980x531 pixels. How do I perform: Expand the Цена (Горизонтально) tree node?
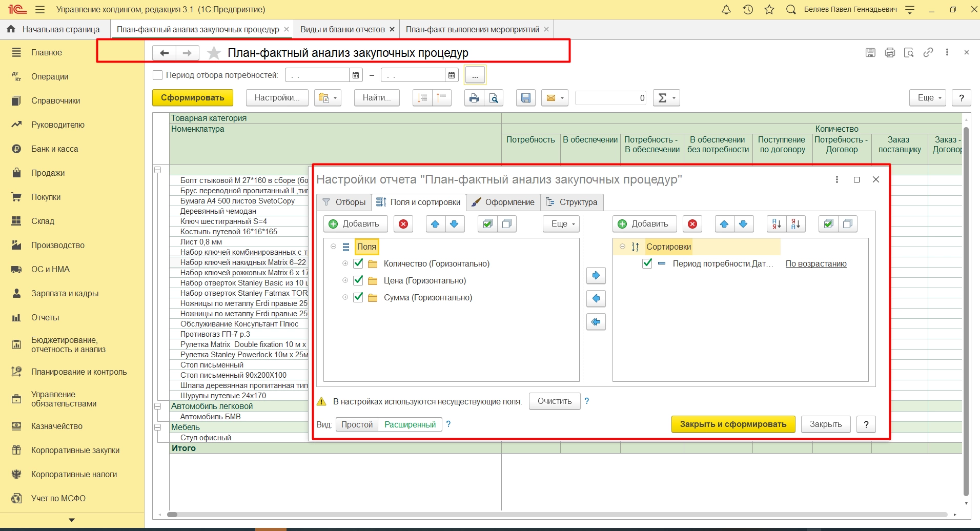pyautogui.click(x=345, y=281)
